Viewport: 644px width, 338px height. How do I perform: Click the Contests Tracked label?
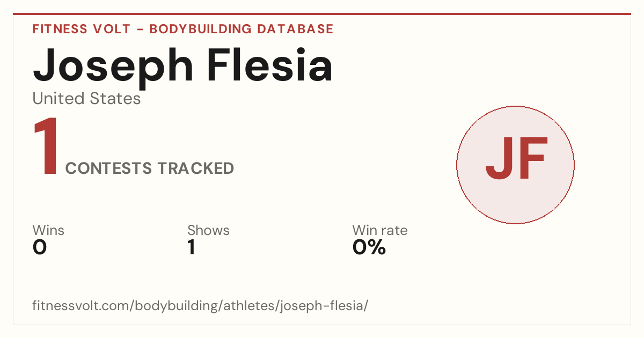click(x=150, y=168)
